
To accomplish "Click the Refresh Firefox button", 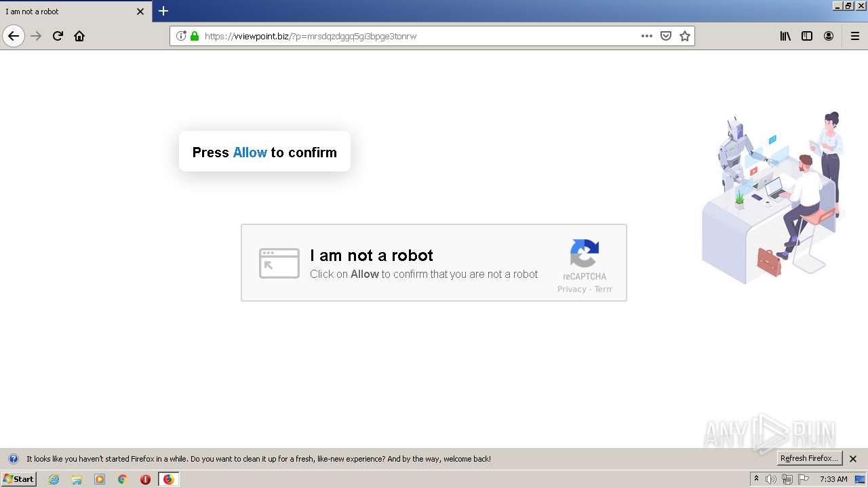I will 810,458.
